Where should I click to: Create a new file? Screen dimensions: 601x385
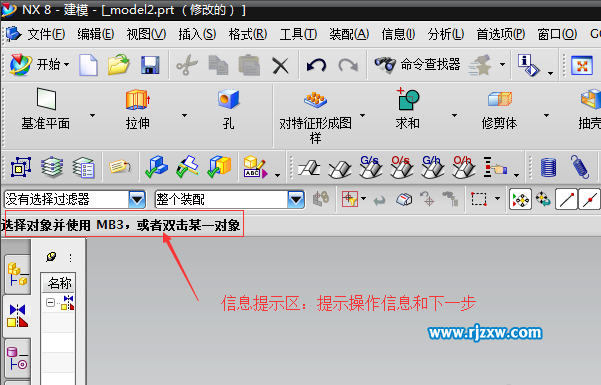coord(89,65)
